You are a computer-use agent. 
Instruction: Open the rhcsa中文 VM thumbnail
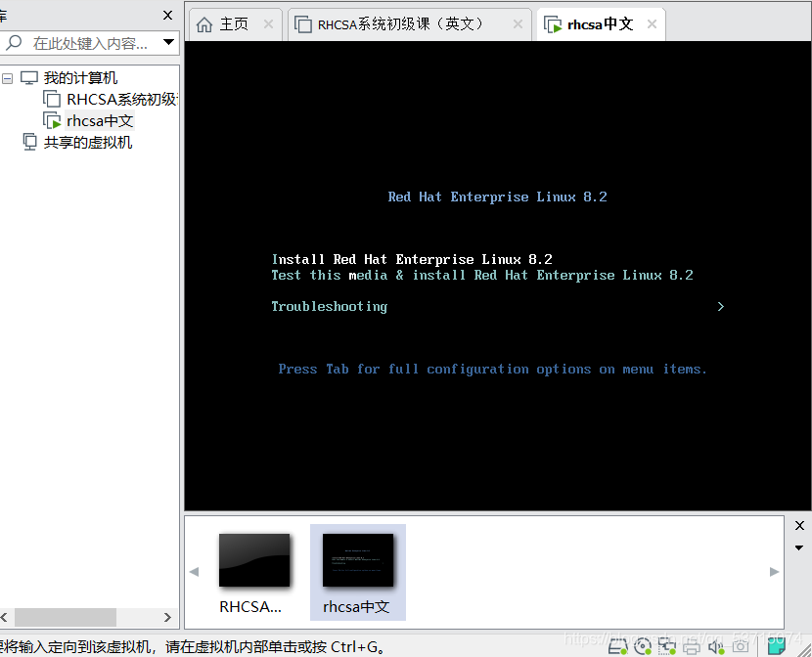click(358, 572)
